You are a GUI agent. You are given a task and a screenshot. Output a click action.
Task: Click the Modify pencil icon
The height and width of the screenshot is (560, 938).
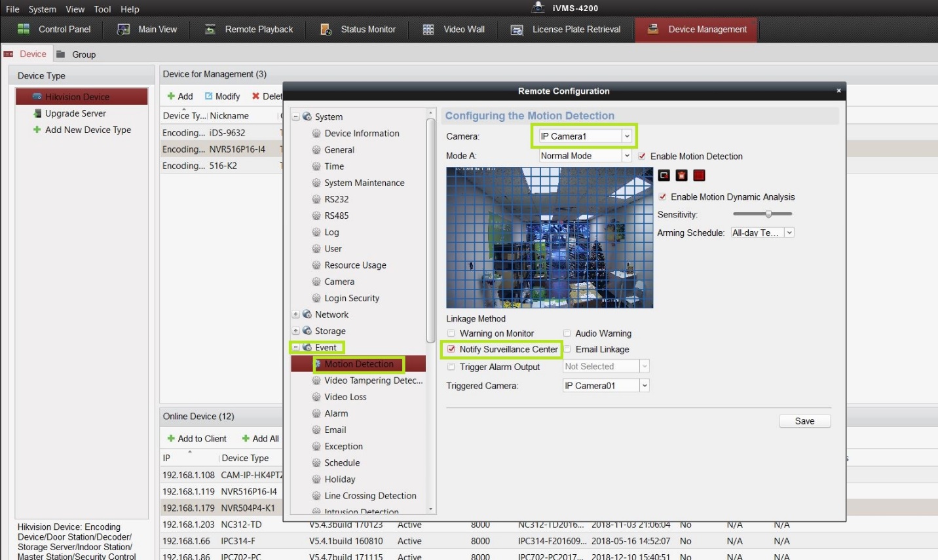(209, 96)
